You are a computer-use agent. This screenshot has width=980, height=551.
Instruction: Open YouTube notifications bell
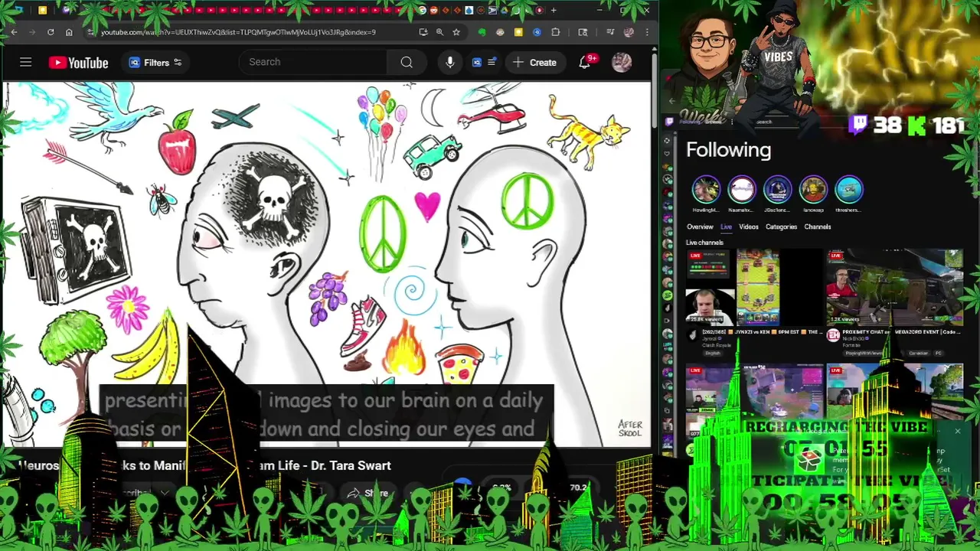[x=586, y=62]
